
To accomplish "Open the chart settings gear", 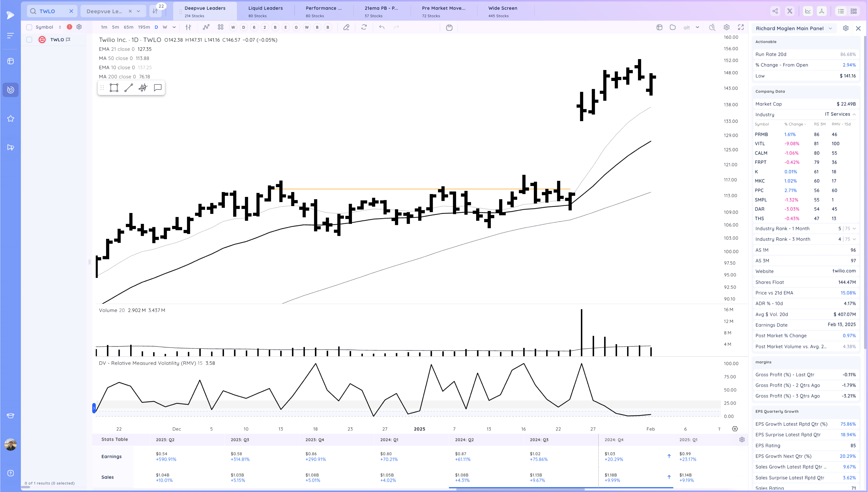I will (727, 27).
